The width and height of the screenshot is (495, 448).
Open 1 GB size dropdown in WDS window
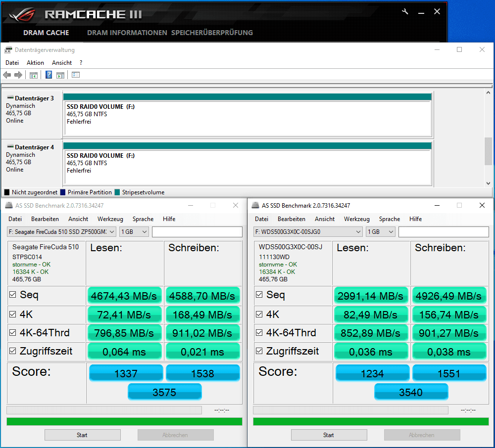pos(380,232)
